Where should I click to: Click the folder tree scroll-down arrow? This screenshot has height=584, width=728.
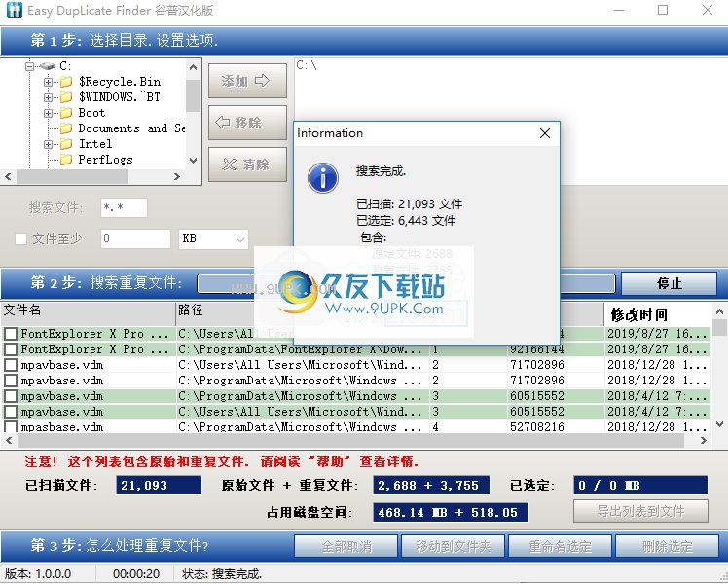coord(193,161)
